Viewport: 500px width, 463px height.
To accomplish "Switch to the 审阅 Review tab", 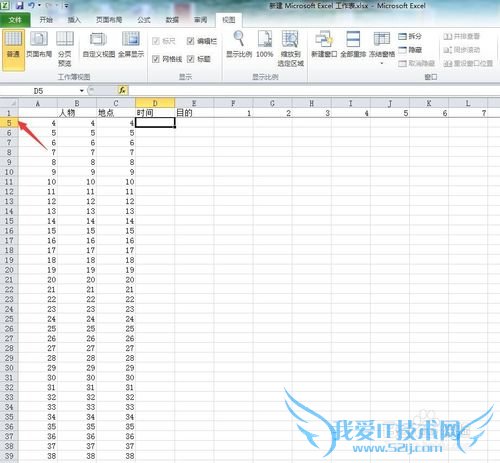I will pyautogui.click(x=200, y=20).
